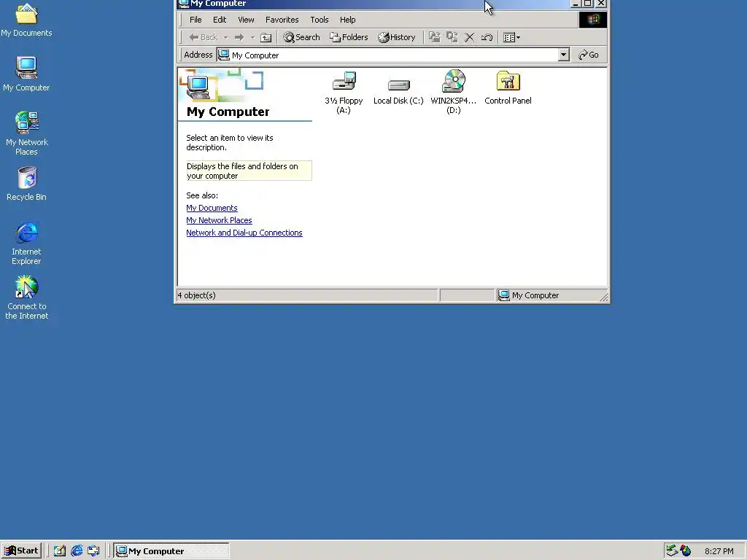Click the Windows flag throbber logo
747x560 pixels.
click(x=592, y=20)
